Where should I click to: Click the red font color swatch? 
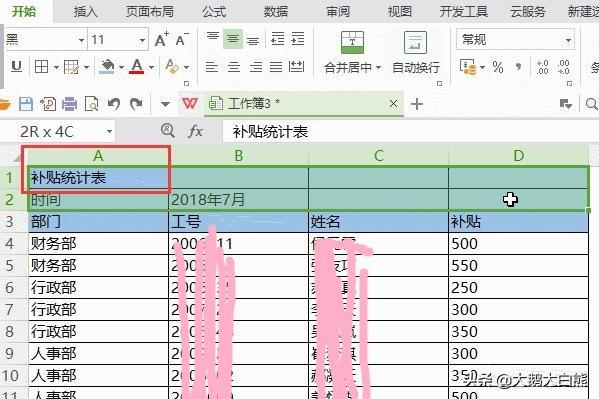(x=137, y=67)
